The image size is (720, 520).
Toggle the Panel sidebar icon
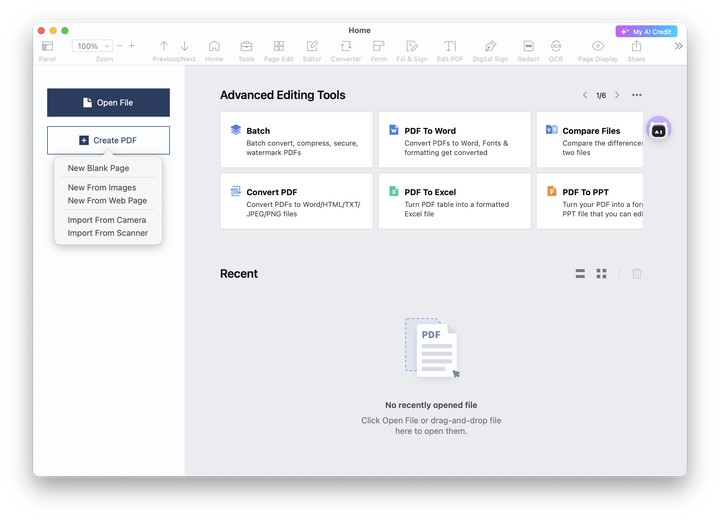(x=47, y=46)
